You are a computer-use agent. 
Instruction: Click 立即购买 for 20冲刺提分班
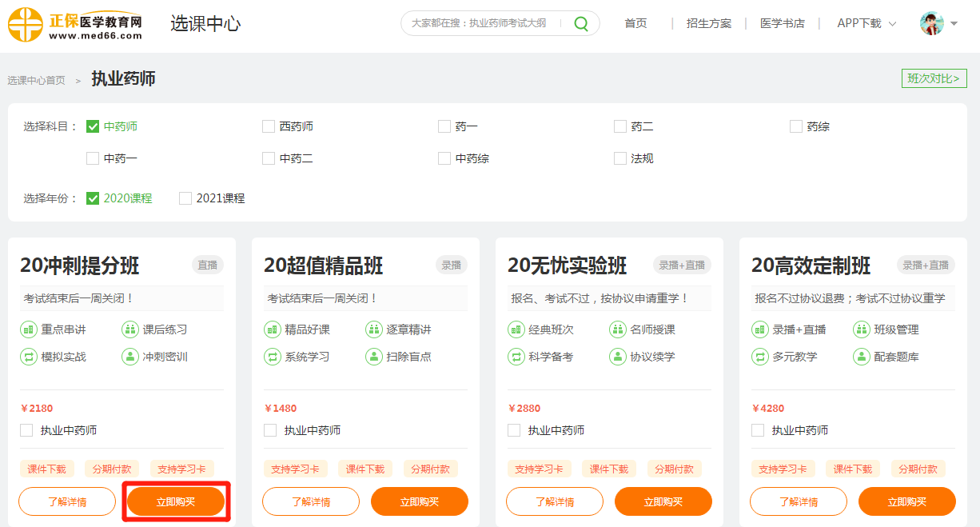[x=176, y=501]
